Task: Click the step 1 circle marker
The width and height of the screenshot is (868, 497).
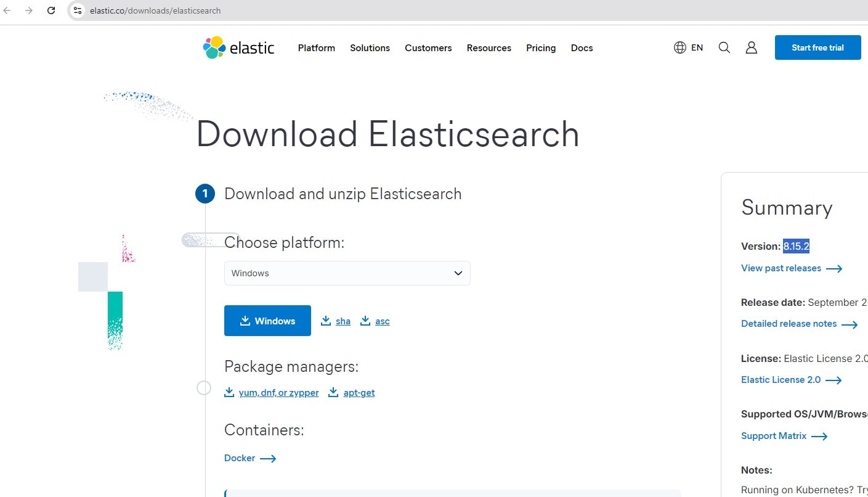Action: click(205, 194)
